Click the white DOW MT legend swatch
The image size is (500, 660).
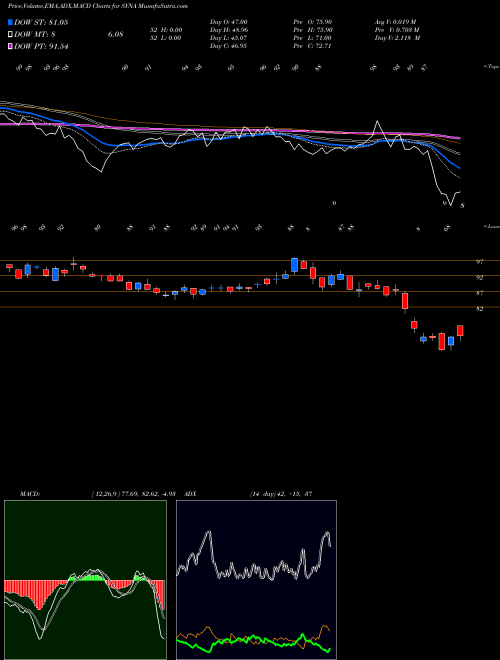point(11,35)
